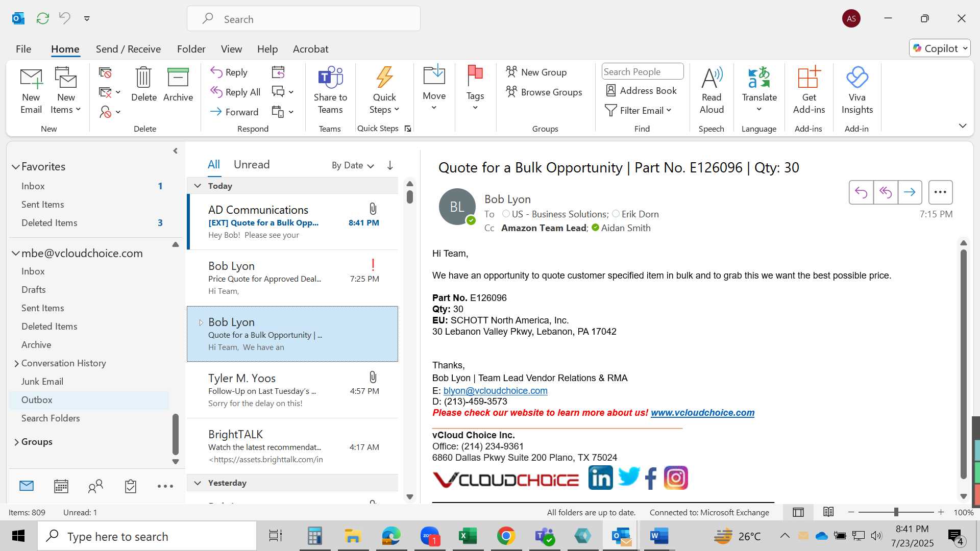Click Get Add-ins icon
Image resolution: width=980 pixels, height=551 pixels.
click(809, 91)
